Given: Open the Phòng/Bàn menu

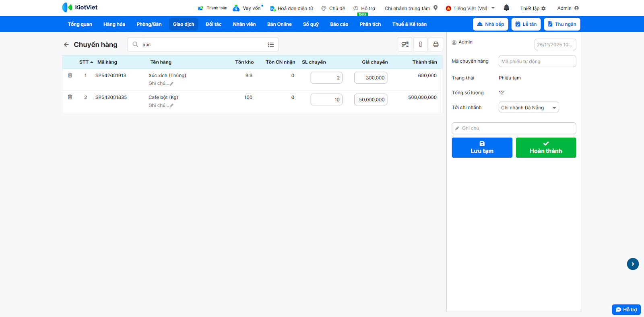Looking at the screenshot, I should tap(149, 24).
